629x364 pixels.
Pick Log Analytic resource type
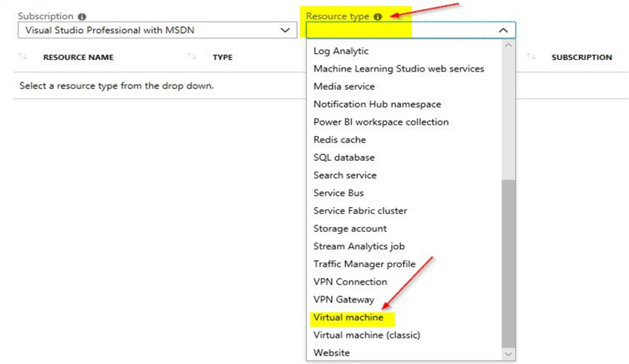pos(340,51)
